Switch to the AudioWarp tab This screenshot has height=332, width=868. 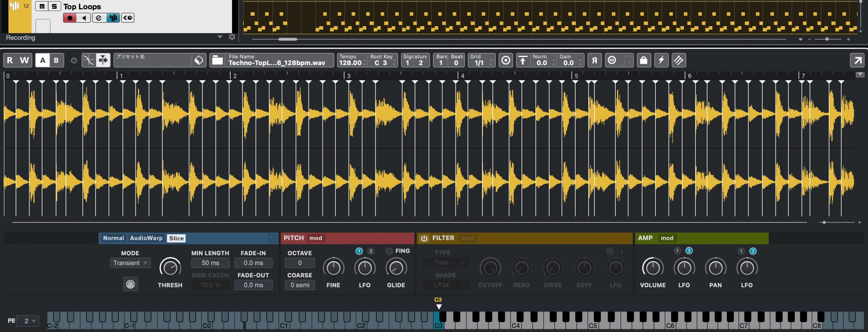click(x=146, y=238)
